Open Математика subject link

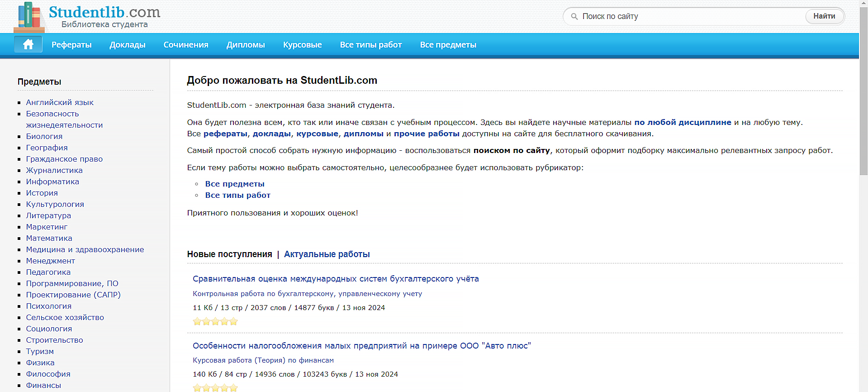(49, 238)
